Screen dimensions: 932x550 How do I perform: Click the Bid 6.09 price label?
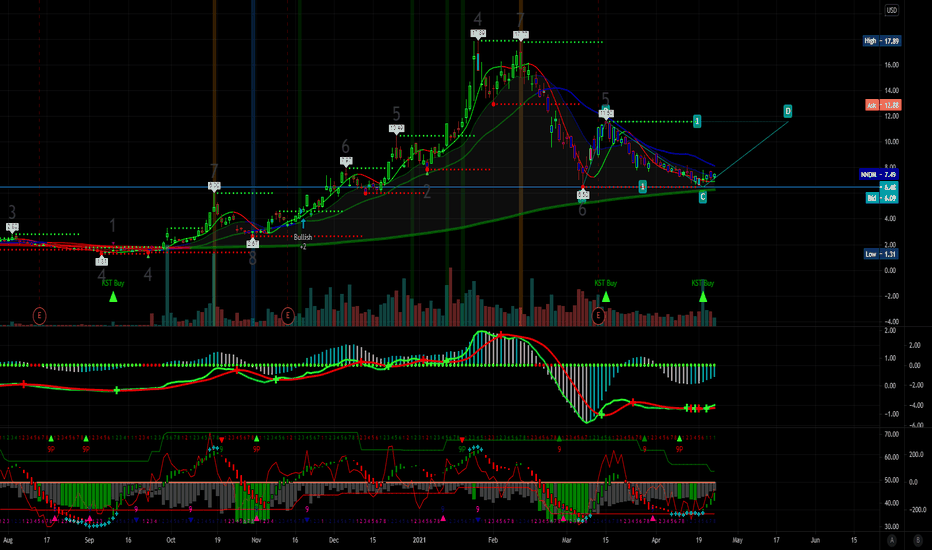(881, 198)
